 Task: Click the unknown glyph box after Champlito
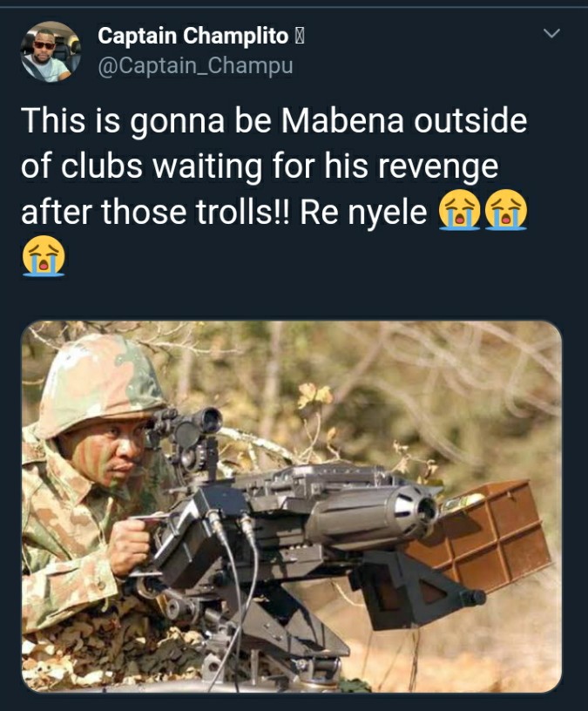(299, 37)
